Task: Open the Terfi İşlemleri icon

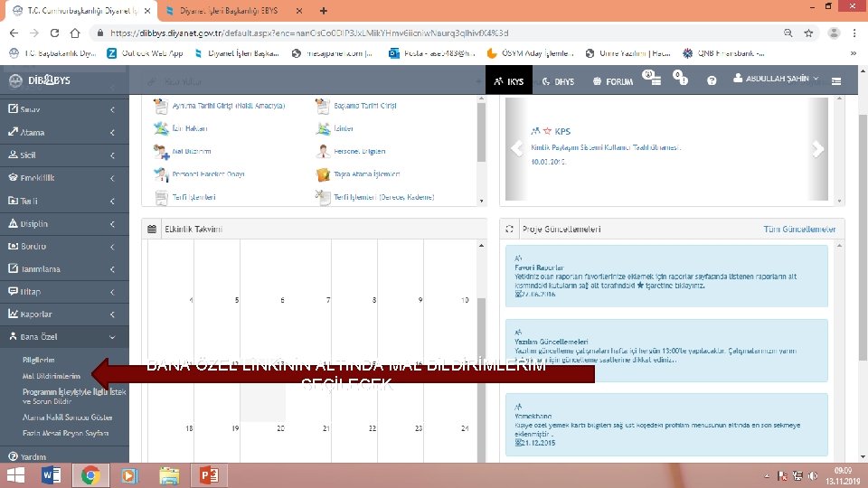Action: click(x=161, y=197)
